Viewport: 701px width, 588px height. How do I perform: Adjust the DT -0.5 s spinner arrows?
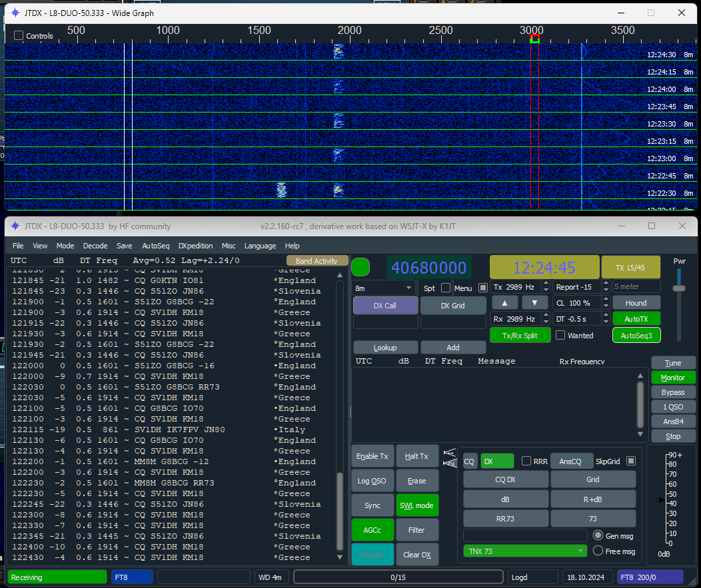point(606,318)
